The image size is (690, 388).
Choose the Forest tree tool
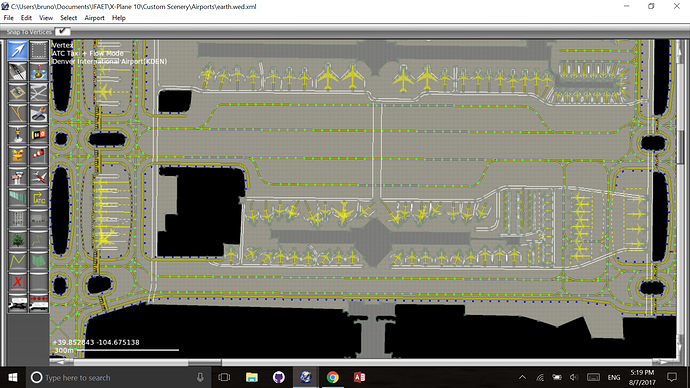point(18,240)
